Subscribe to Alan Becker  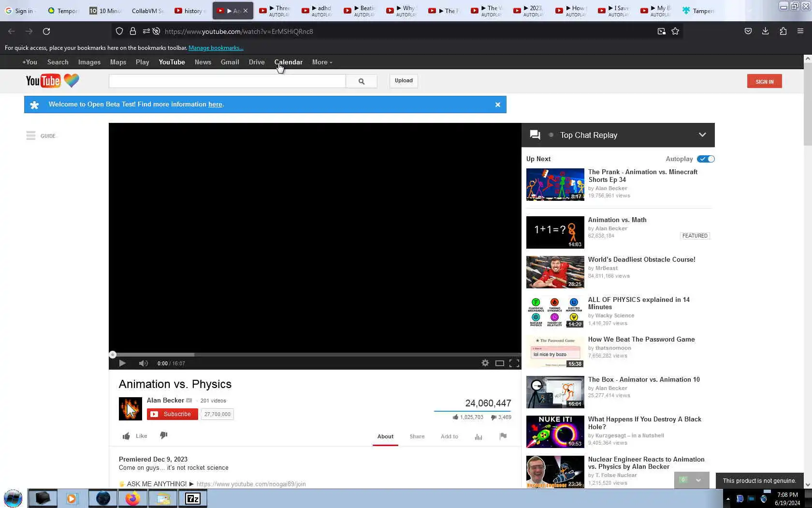[x=173, y=414]
